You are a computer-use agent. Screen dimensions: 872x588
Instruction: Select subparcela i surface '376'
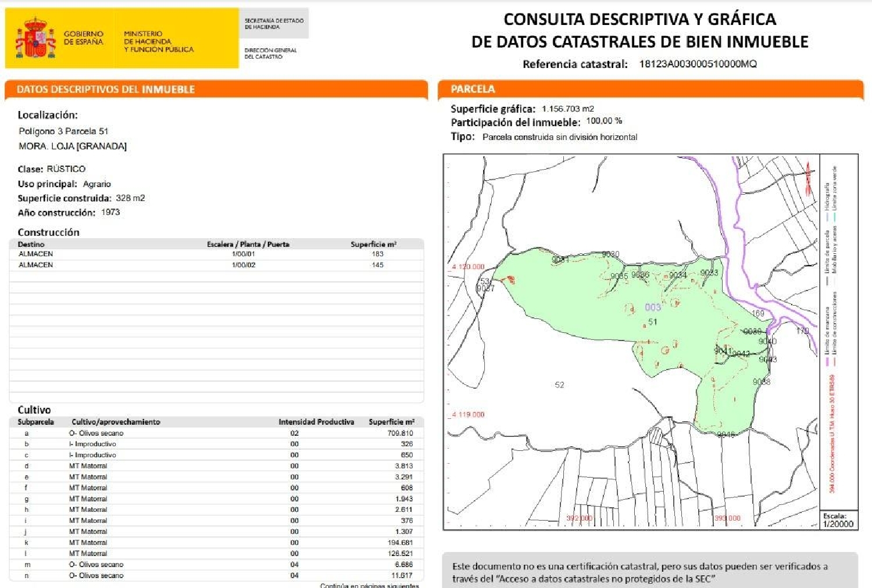click(x=407, y=521)
